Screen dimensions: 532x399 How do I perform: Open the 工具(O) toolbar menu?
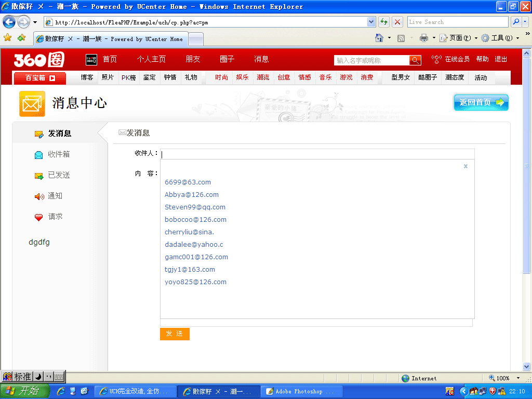(500, 38)
